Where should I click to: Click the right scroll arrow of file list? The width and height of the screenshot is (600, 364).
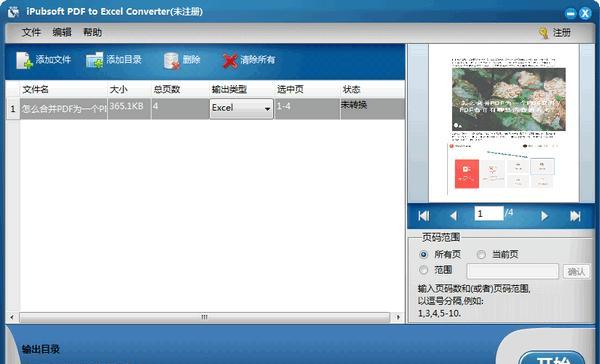(x=398, y=317)
